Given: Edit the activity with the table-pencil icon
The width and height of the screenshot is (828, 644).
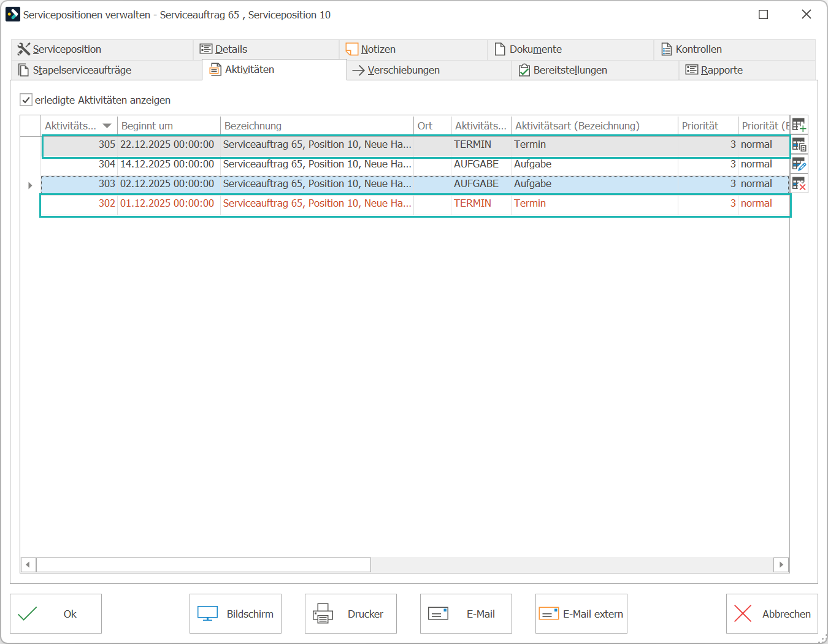Looking at the screenshot, I should click(799, 164).
